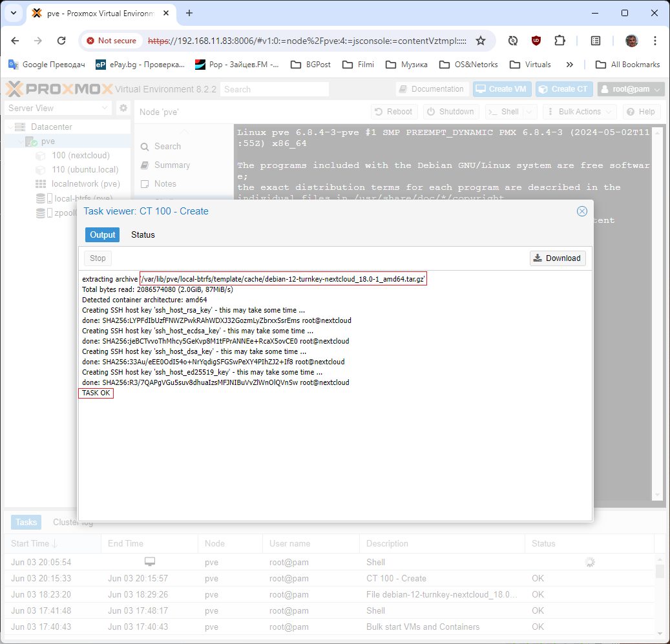Sort tasks by the Status column header
Viewport: 670px width, 644px height.
coord(590,544)
